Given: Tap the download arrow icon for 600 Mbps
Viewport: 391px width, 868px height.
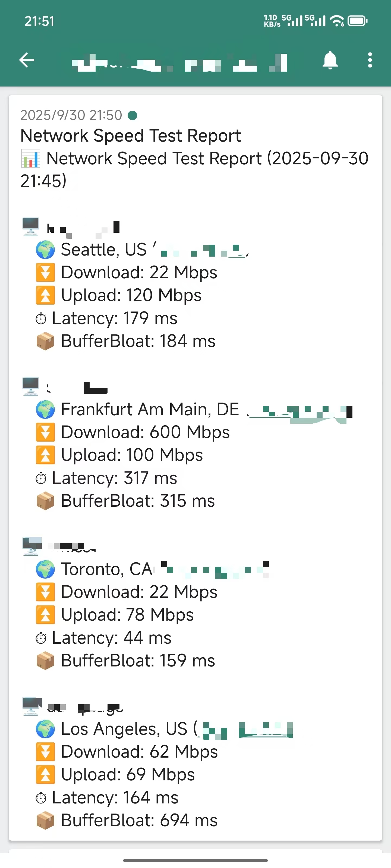Looking at the screenshot, I should 45,432.
